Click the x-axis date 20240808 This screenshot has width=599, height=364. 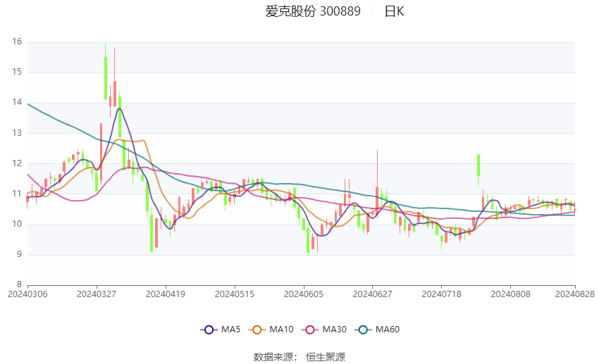pos(511,294)
